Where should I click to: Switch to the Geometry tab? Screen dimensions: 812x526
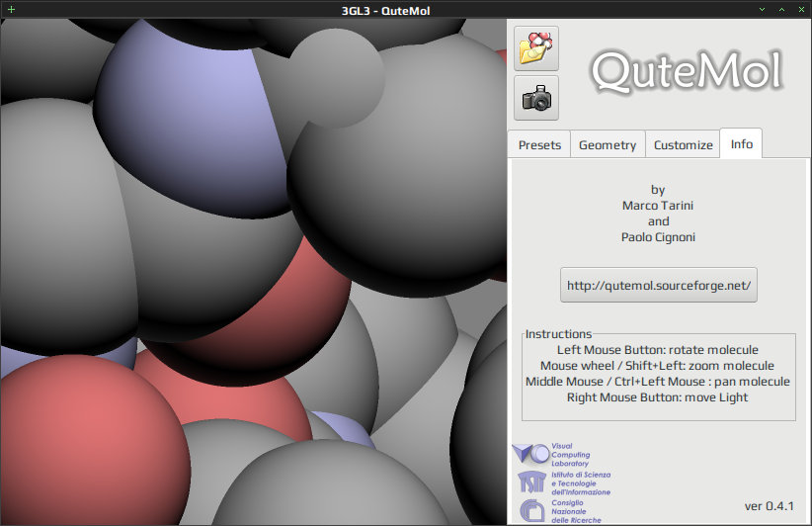pyautogui.click(x=608, y=144)
